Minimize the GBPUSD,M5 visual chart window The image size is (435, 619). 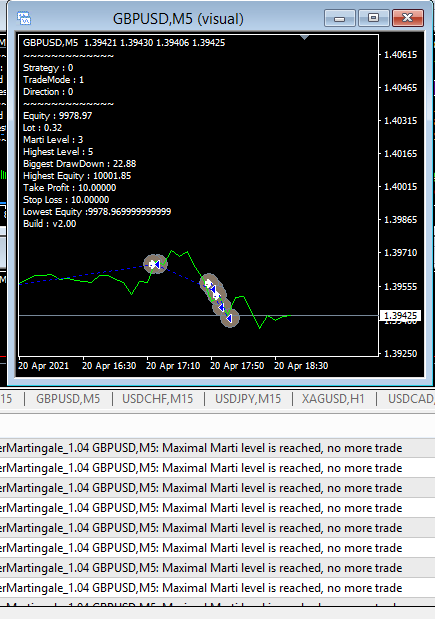coord(340,18)
